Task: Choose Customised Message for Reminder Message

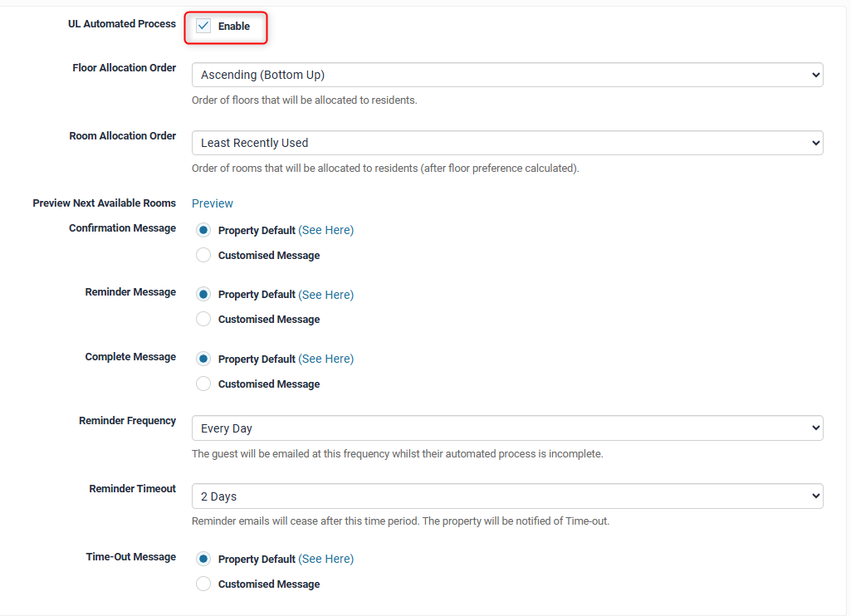Action: tap(203, 320)
